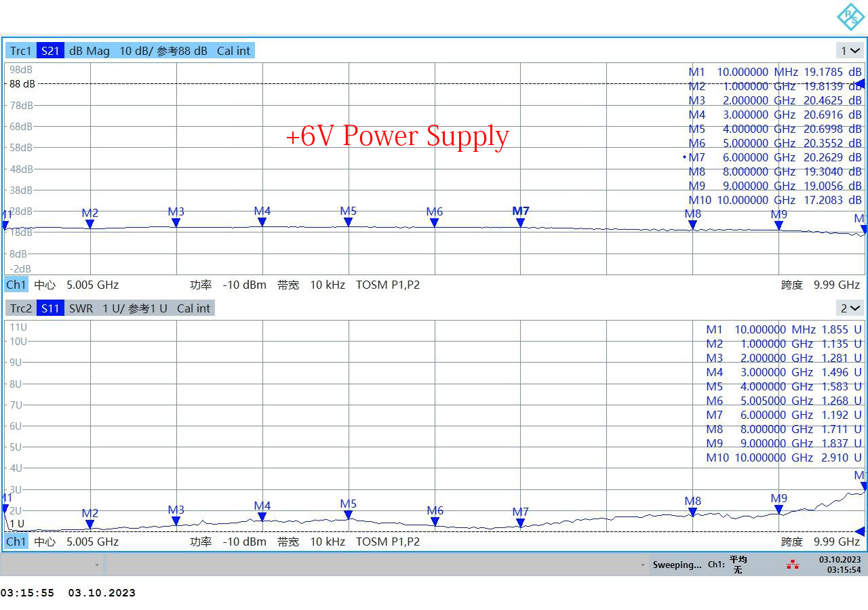Click the SWR format label on Trc2
868x610 pixels.
click(81, 308)
